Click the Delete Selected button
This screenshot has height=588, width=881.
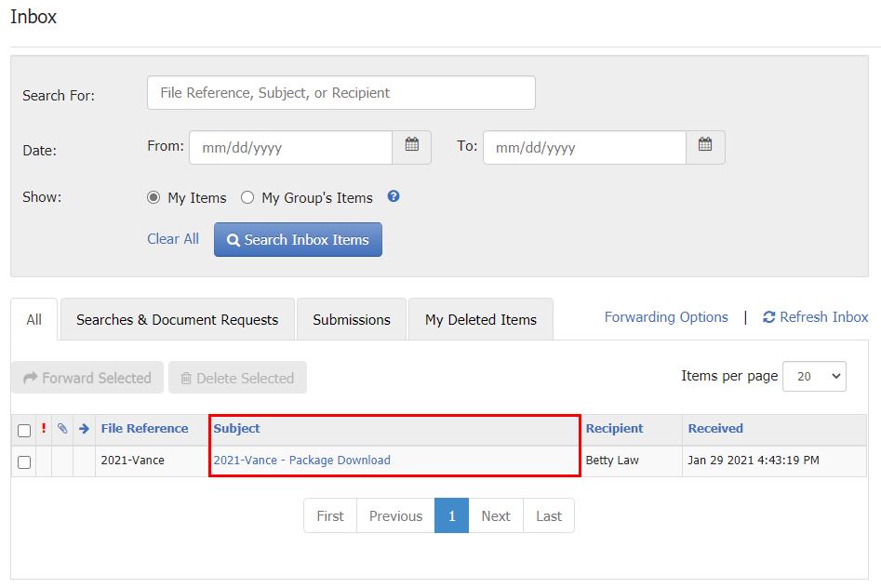click(237, 378)
